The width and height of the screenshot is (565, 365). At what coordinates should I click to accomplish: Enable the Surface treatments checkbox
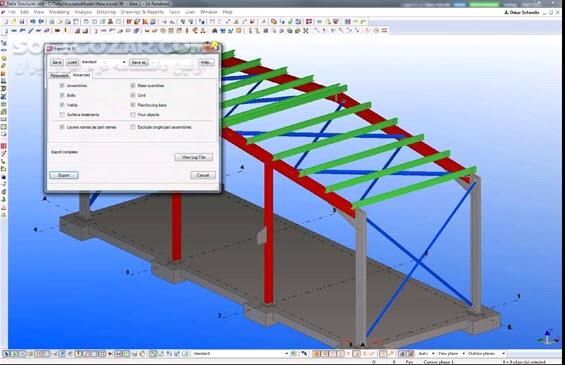coord(62,115)
